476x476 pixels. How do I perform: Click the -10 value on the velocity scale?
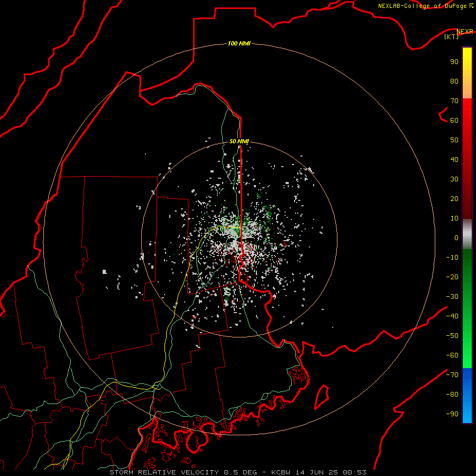coord(452,258)
